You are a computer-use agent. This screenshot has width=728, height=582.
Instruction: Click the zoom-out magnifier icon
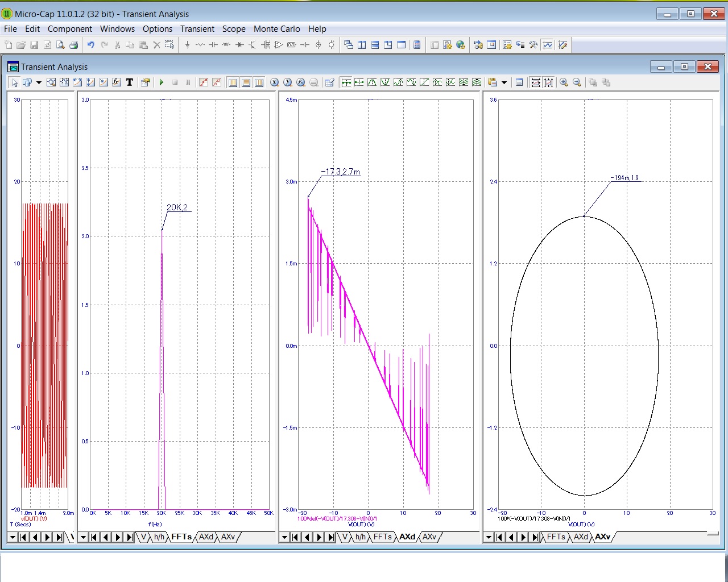[x=577, y=82]
